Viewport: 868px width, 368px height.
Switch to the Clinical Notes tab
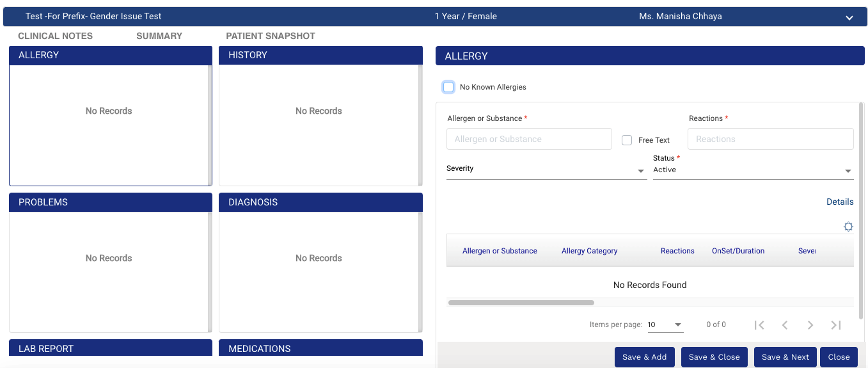click(x=55, y=36)
